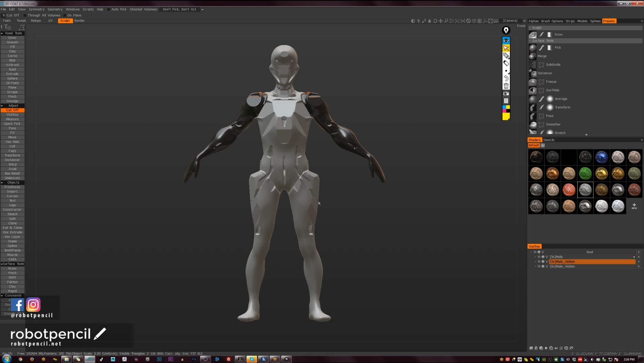
Task: Click the Vox Extrude tool button
Action: [12, 232]
